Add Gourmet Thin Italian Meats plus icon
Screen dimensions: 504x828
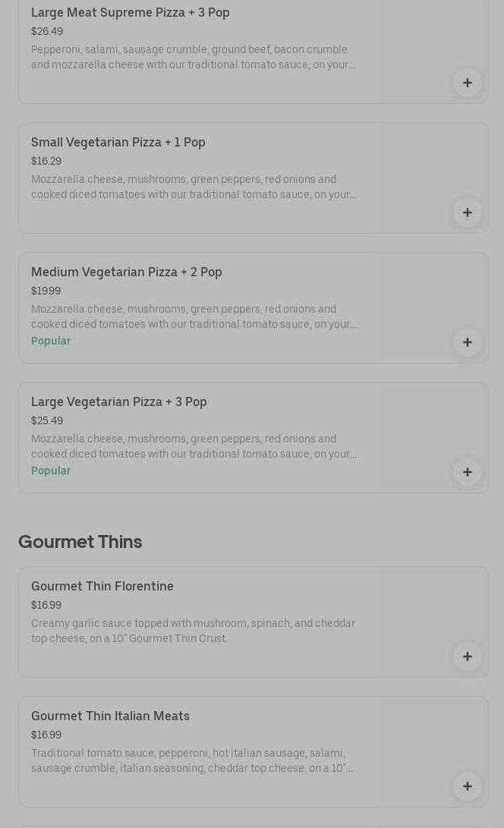467,786
